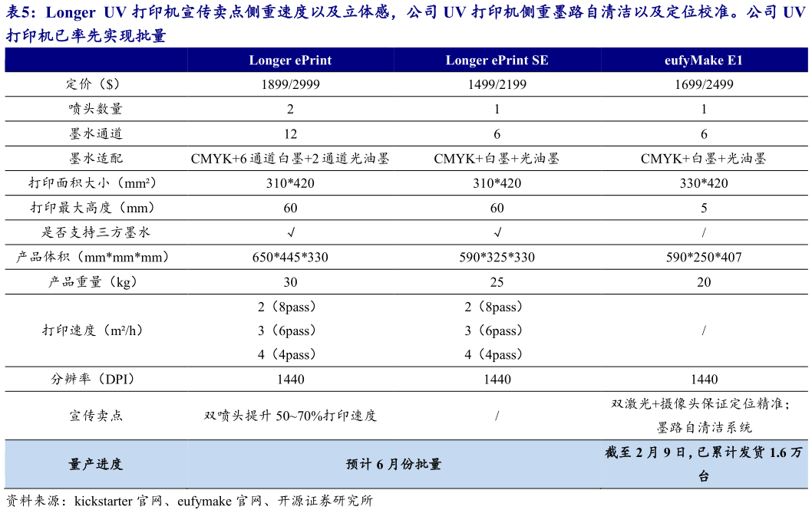Click the checkmark under Longer ePrint for 三方墨水

[x=289, y=232]
